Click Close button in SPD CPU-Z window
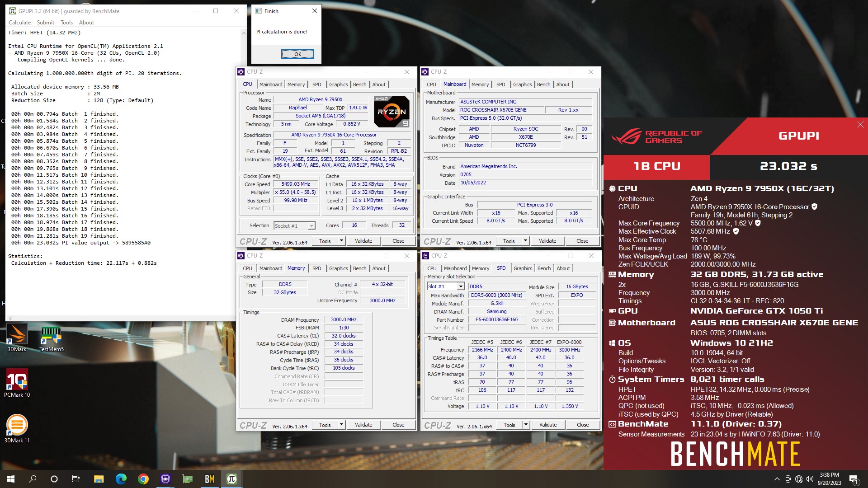 tap(583, 425)
